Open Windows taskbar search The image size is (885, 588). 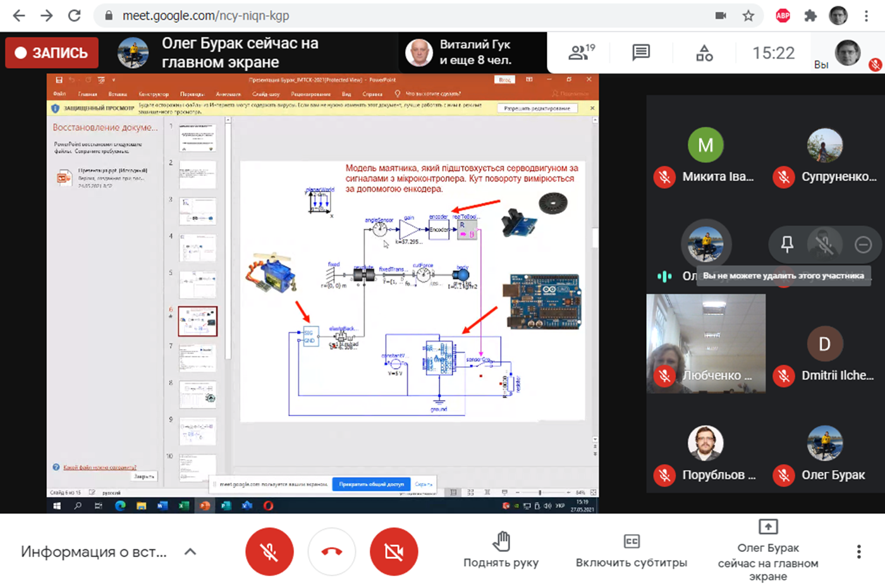78,506
